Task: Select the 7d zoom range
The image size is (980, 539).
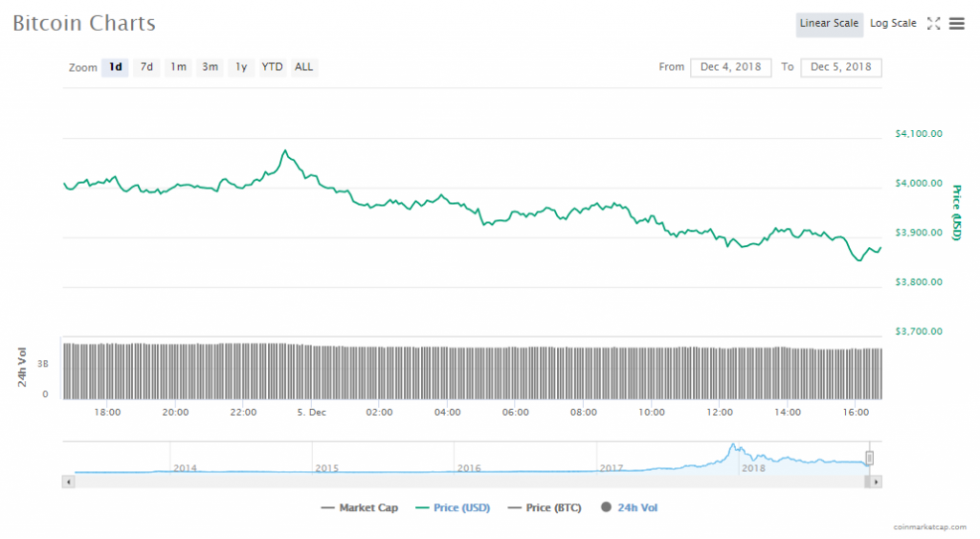Action: [146, 67]
